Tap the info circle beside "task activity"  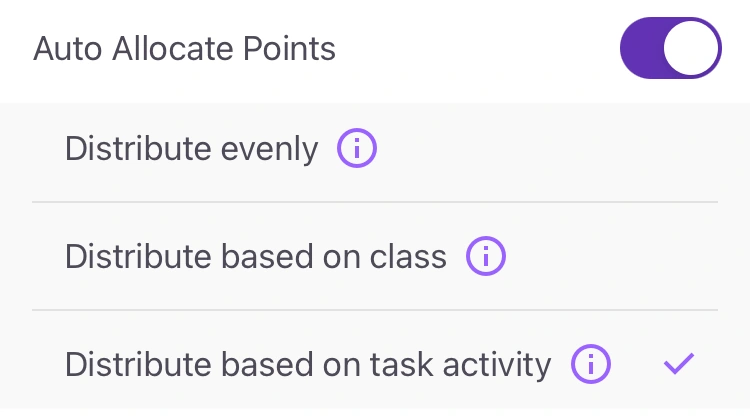click(x=590, y=365)
